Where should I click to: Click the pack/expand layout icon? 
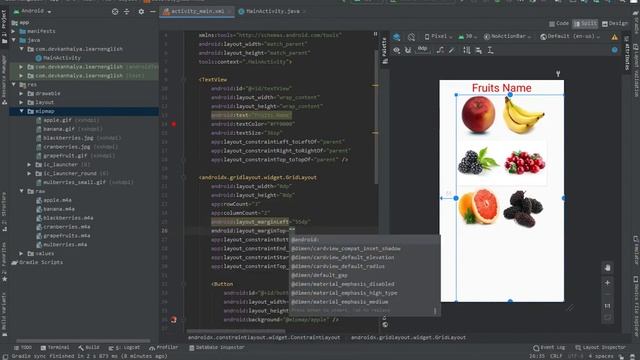pyautogui.click(x=467, y=50)
